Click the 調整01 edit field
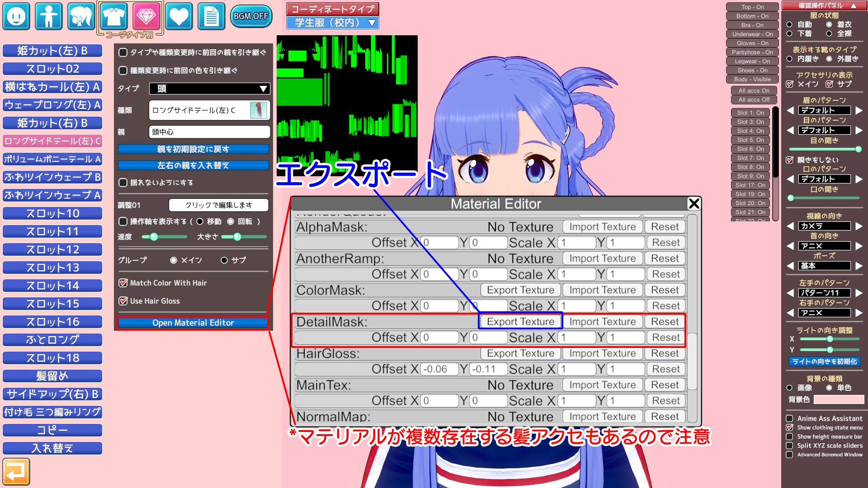This screenshot has width=868, height=488. click(x=219, y=205)
